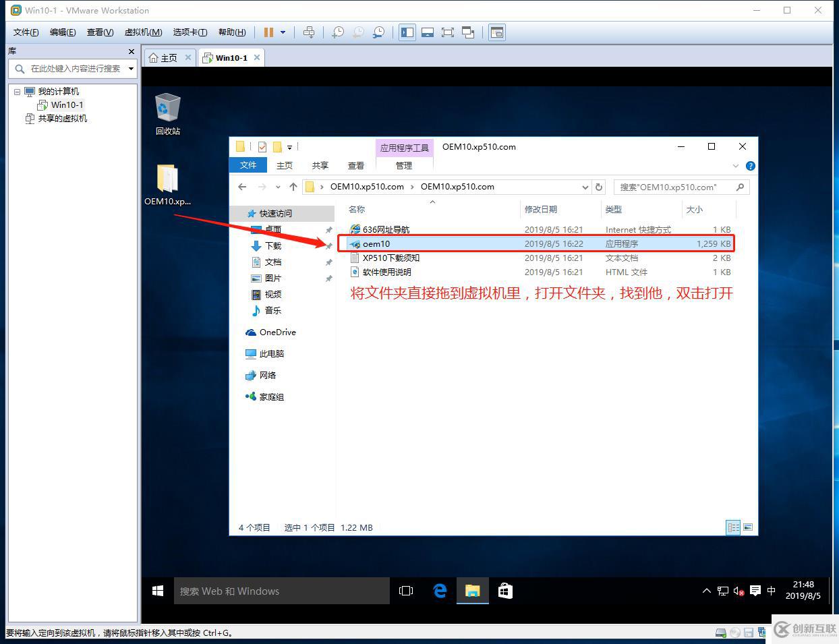The image size is (839, 644).
Task: Suspend the virtual machine using pause icon
Action: pyautogui.click(x=268, y=32)
